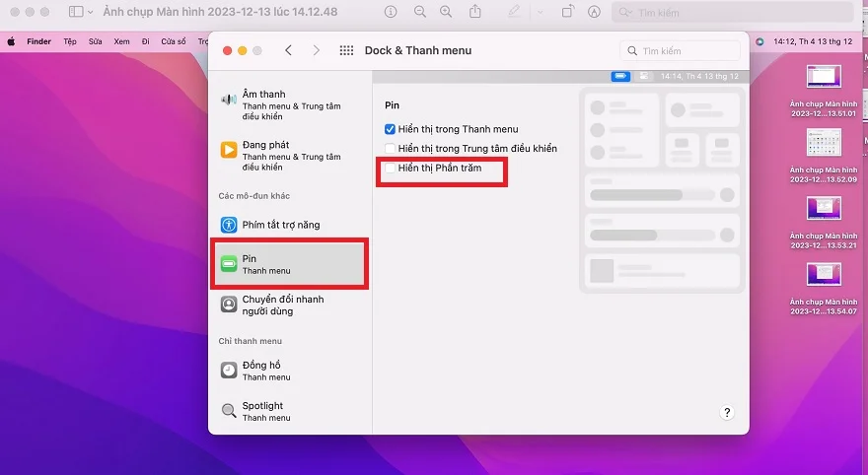Go back with the left chevron in Dock & Thanh menu
868x475 pixels.
point(288,50)
